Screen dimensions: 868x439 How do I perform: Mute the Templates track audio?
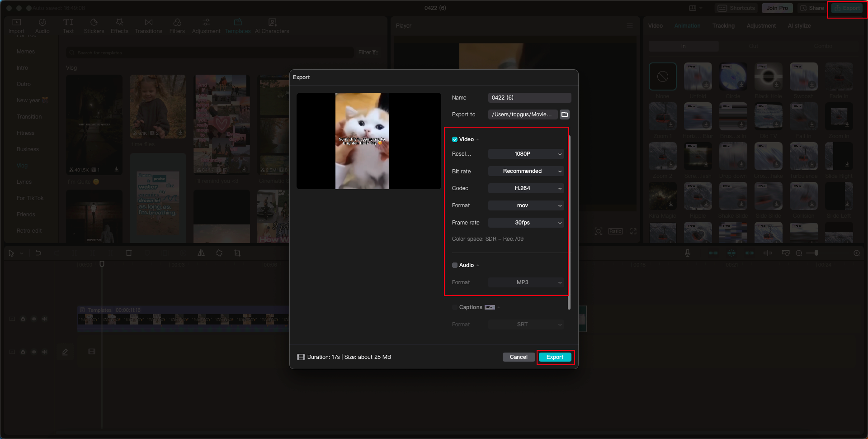coord(45,319)
